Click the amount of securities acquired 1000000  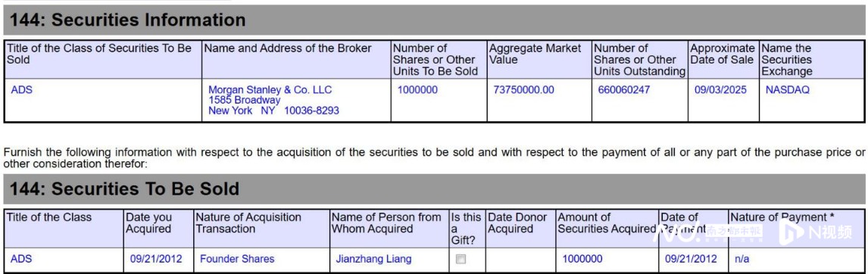click(582, 259)
